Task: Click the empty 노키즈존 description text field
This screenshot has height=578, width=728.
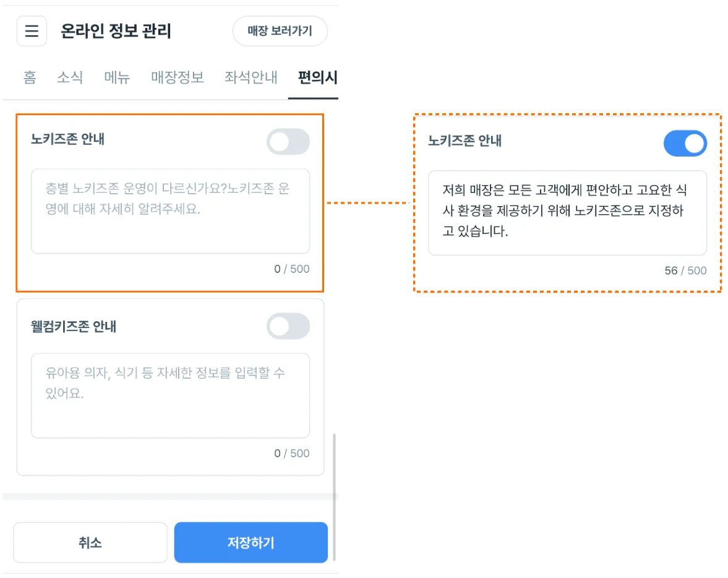Action: click(170, 212)
